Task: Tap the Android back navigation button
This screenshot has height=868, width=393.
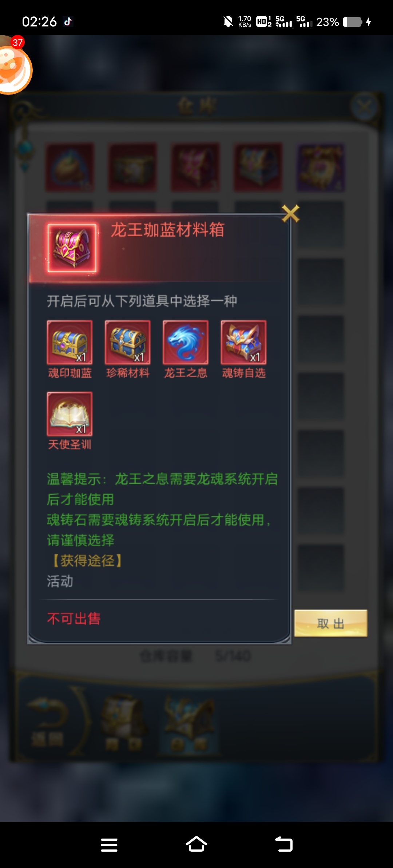Action: 284,845
